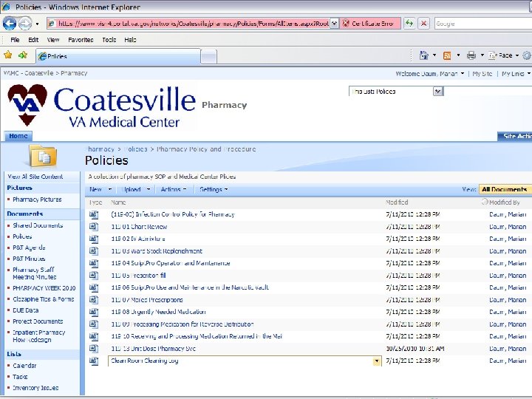
Task: Click the Home page toolbar icon
Action: pyautogui.click(x=424, y=55)
